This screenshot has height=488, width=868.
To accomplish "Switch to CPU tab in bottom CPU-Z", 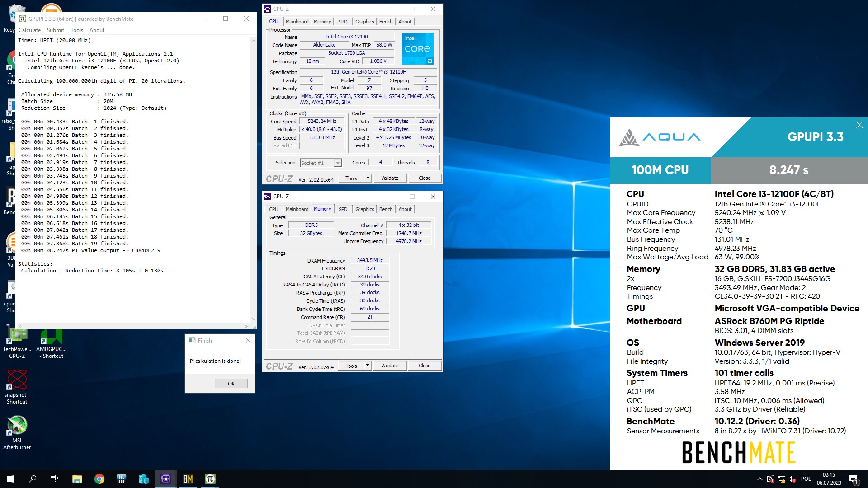I will [x=274, y=209].
